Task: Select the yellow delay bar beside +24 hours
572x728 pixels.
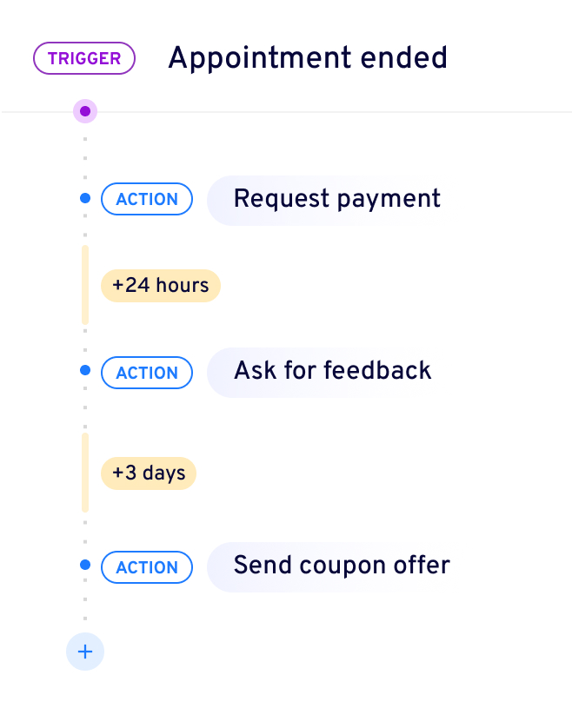Action: 85,285
